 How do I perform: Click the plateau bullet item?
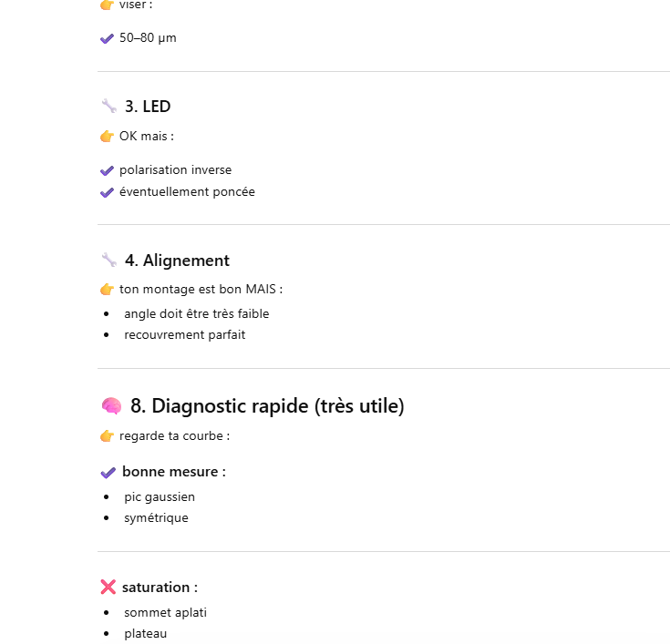coord(146,633)
